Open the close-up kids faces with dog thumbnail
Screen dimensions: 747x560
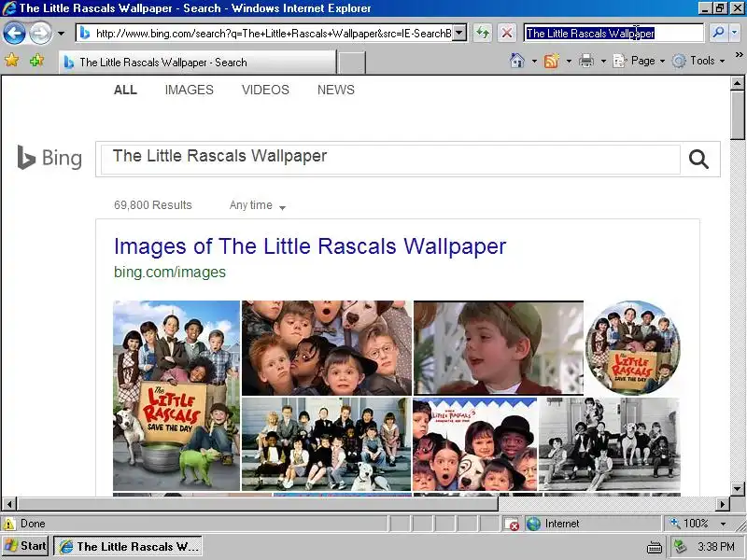(x=326, y=347)
